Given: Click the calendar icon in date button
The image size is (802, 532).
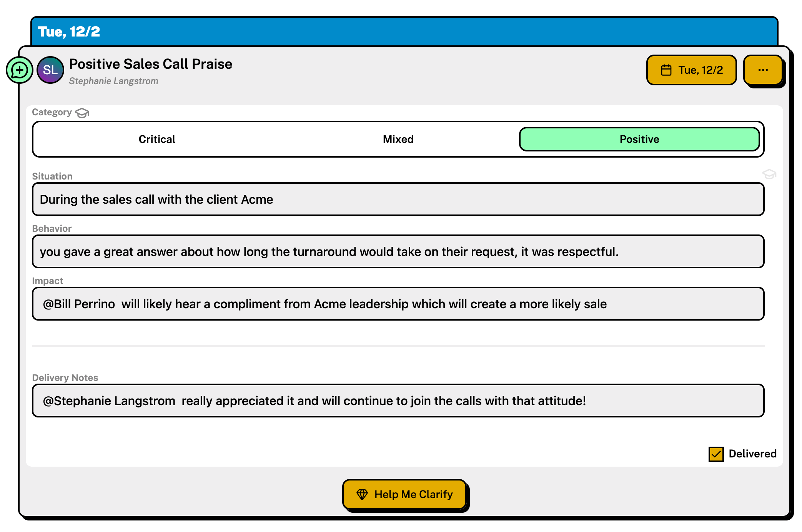Looking at the screenshot, I should coord(666,70).
